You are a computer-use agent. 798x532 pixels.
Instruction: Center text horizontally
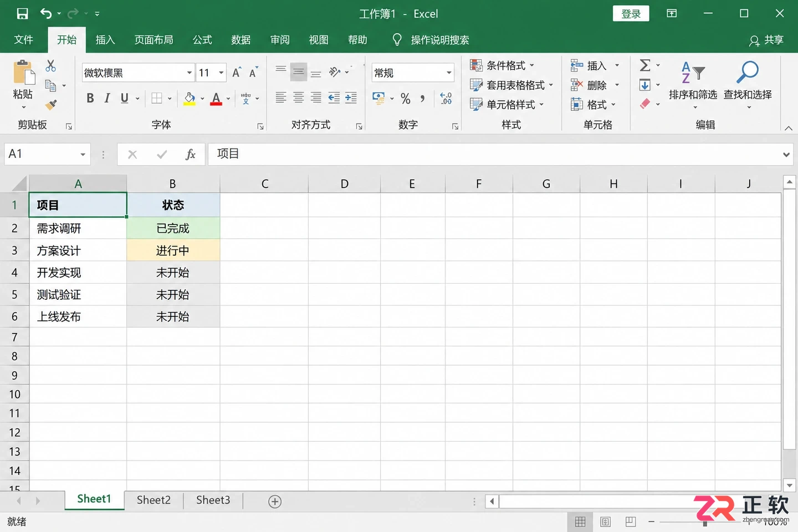pos(299,98)
